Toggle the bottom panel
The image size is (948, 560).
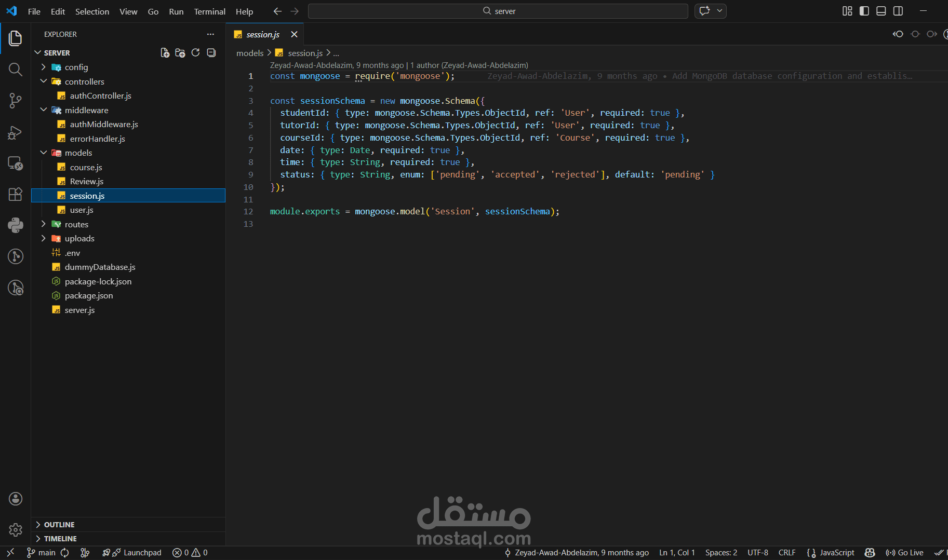pos(881,11)
